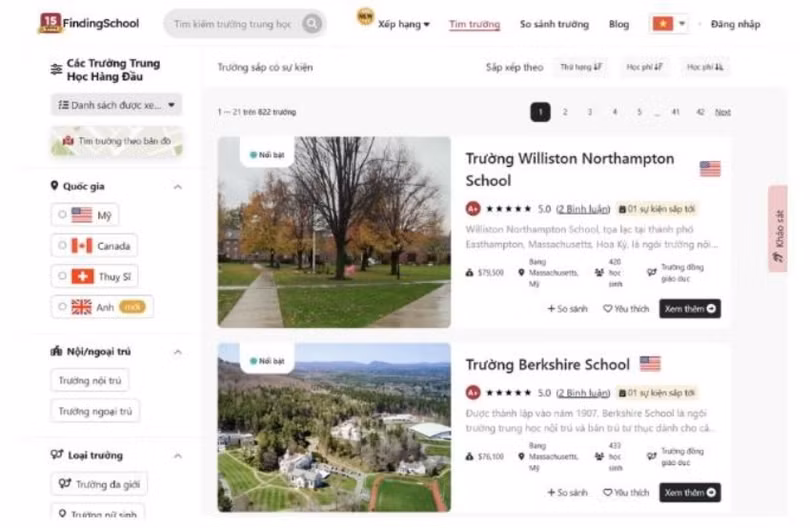Viewport: 810px width, 528px height.
Task: Collapse the Quốc gia filter section
Action: pos(178,187)
